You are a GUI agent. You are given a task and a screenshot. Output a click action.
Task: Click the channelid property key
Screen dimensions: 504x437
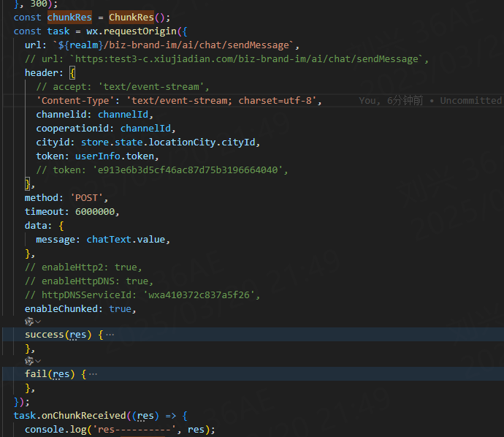click(61, 115)
